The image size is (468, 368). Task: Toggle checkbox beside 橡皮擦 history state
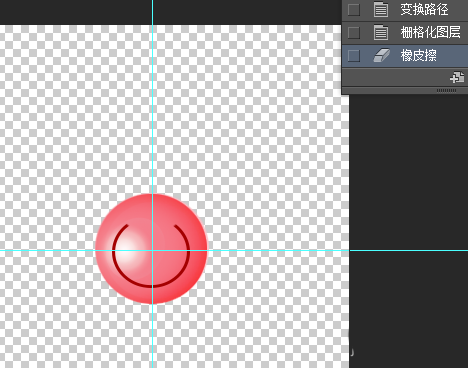coord(354,55)
